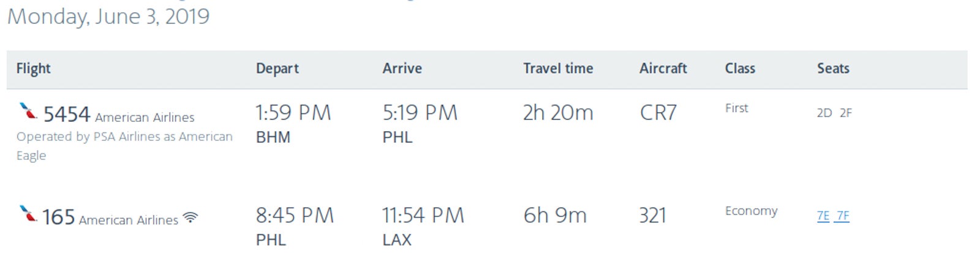Click flight number 165
980x253 pixels.
(58, 217)
